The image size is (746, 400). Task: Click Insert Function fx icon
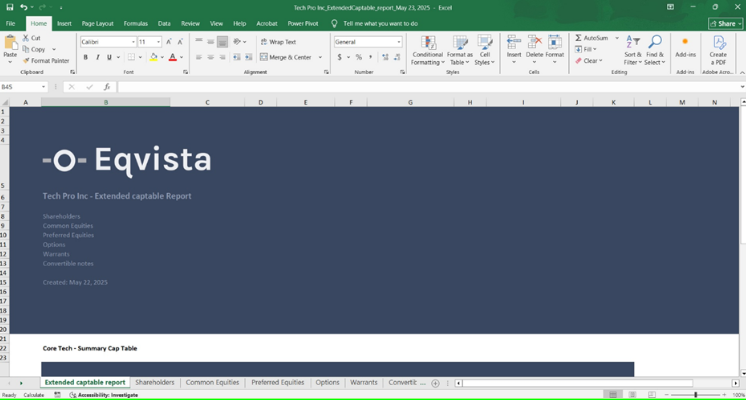point(107,87)
